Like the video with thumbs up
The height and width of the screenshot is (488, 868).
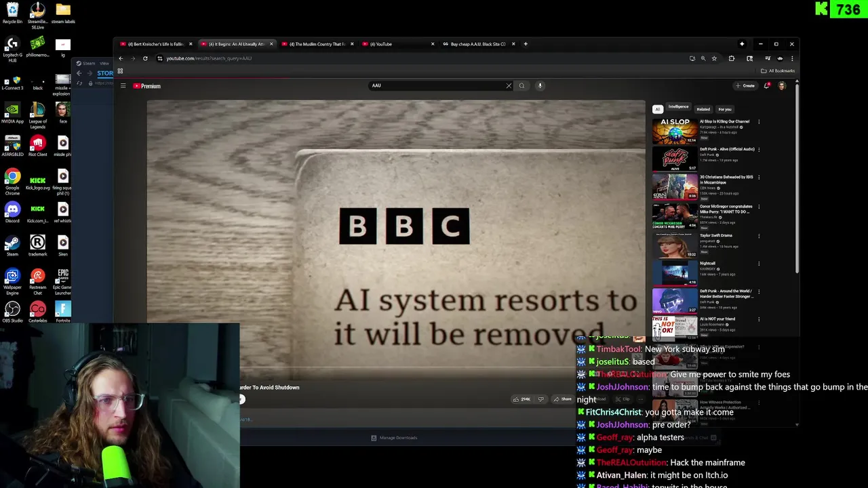point(522,399)
